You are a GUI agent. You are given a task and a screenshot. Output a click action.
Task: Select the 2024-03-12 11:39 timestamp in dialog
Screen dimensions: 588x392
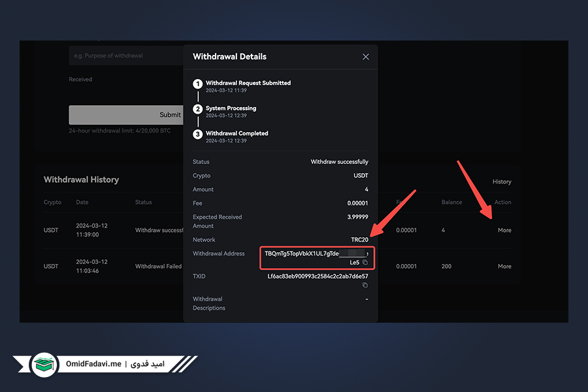(226, 90)
